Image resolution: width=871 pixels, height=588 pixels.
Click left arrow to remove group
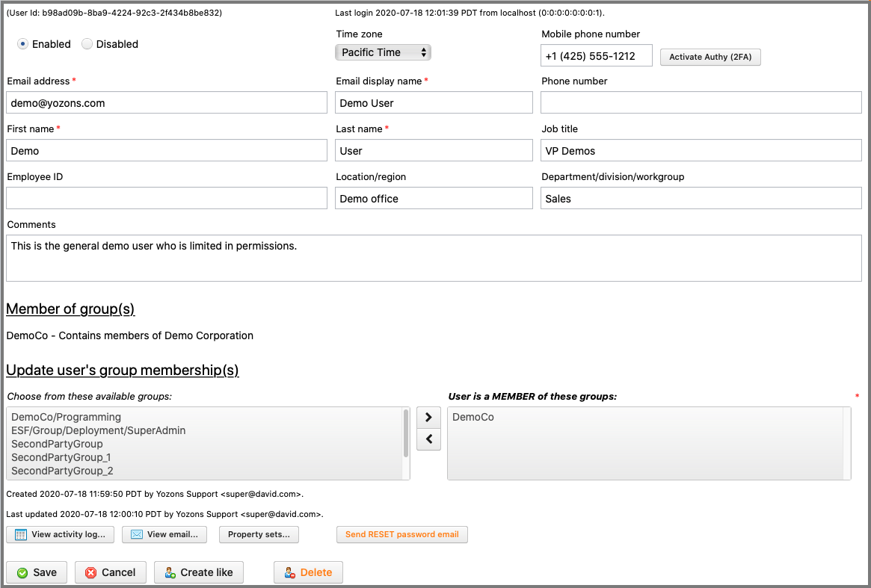coord(428,439)
